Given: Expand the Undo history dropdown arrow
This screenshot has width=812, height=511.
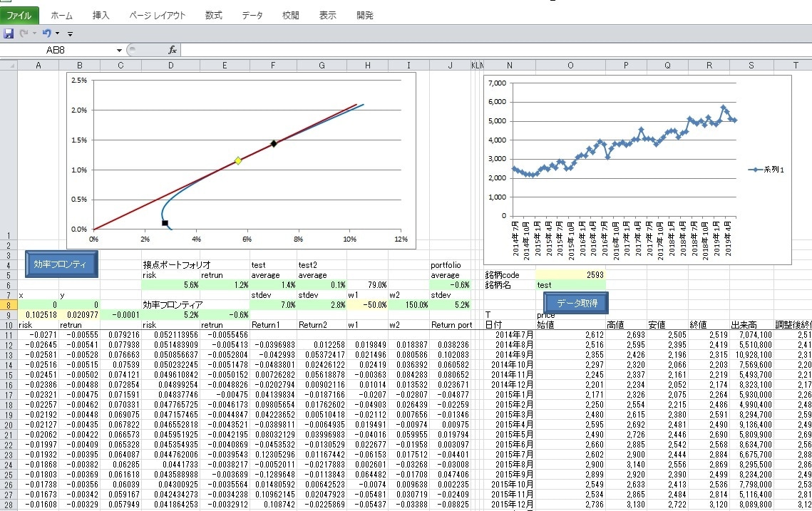Looking at the screenshot, I should tap(57, 33).
